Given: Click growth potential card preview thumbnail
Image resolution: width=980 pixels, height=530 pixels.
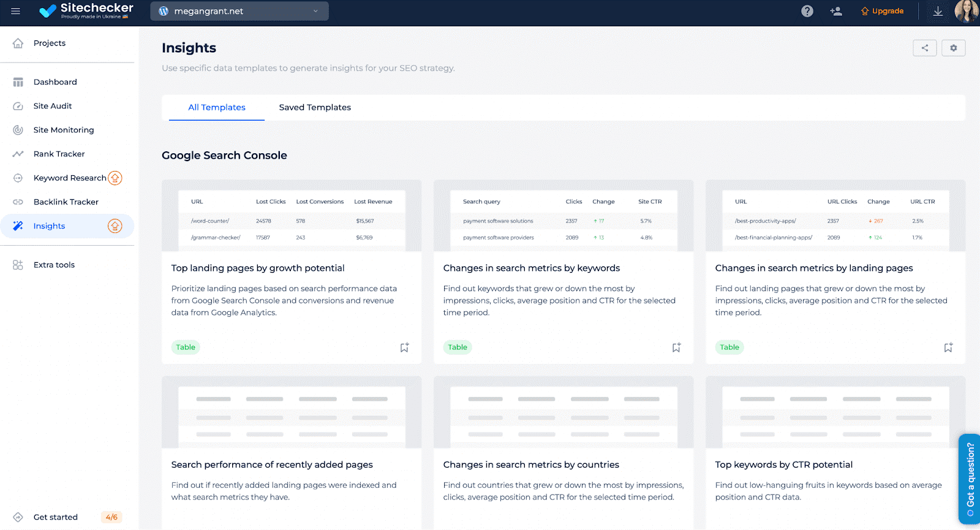Looking at the screenshot, I should (x=292, y=216).
